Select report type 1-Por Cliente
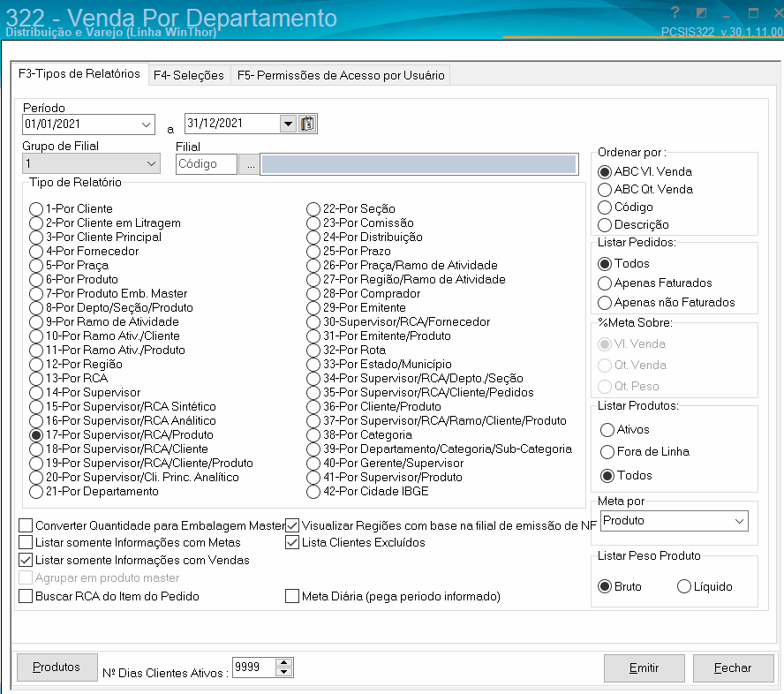784x694 pixels. [x=71, y=209]
